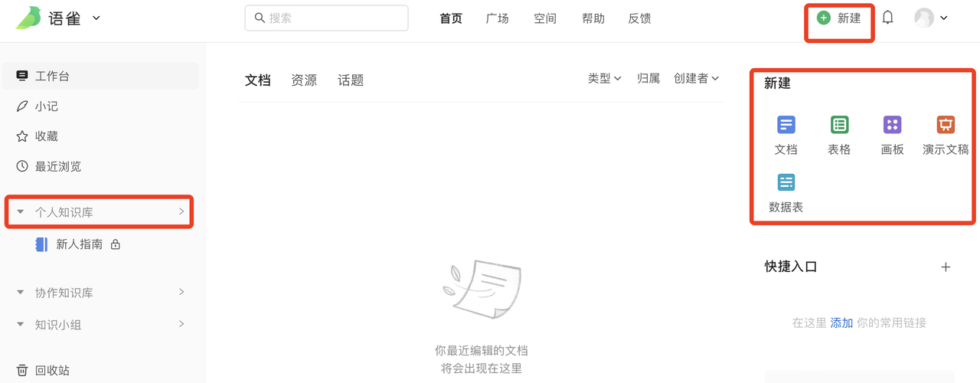The height and width of the screenshot is (383, 980).
Task: Open the 帮助 nav item
Action: 593,18
